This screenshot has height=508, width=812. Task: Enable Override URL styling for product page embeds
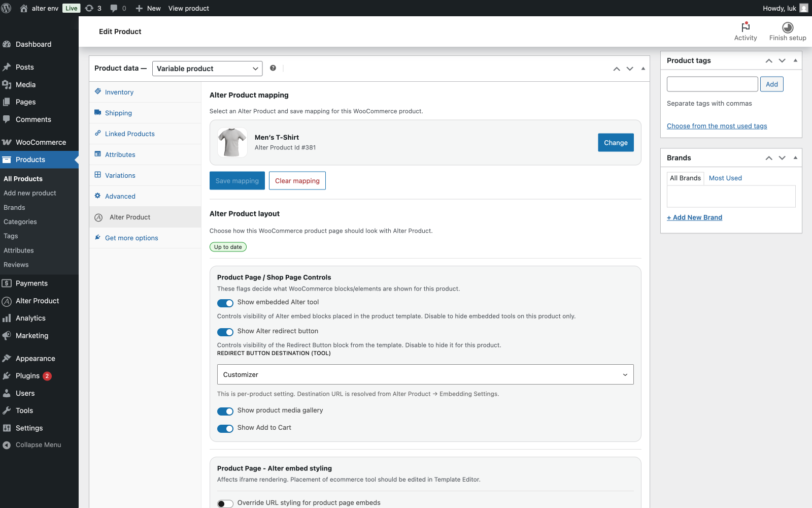click(x=225, y=503)
